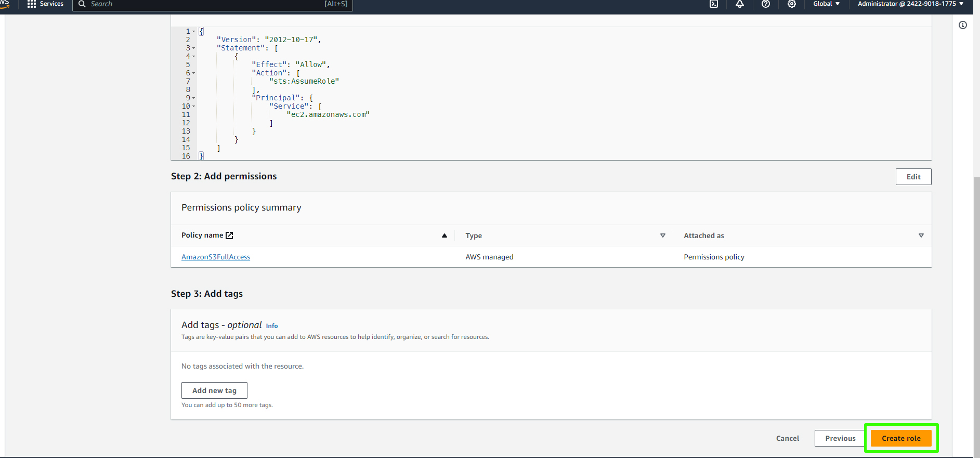Image resolution: width=980 pixels, height=458 pixels.
Task: Open the help question mark icon
Action: tap(766, 4)
